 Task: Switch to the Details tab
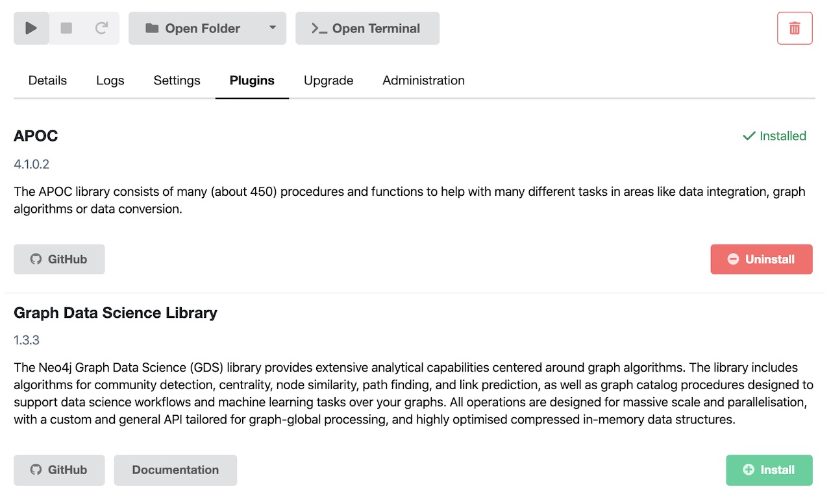(47, 80)
